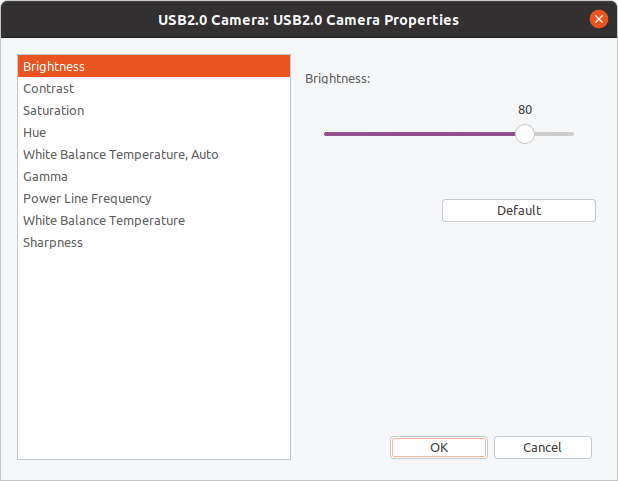The height and width of the screenshot is (481, 618).
Task: Click the Brightness: label above the slider
Action: click(338, 78)
